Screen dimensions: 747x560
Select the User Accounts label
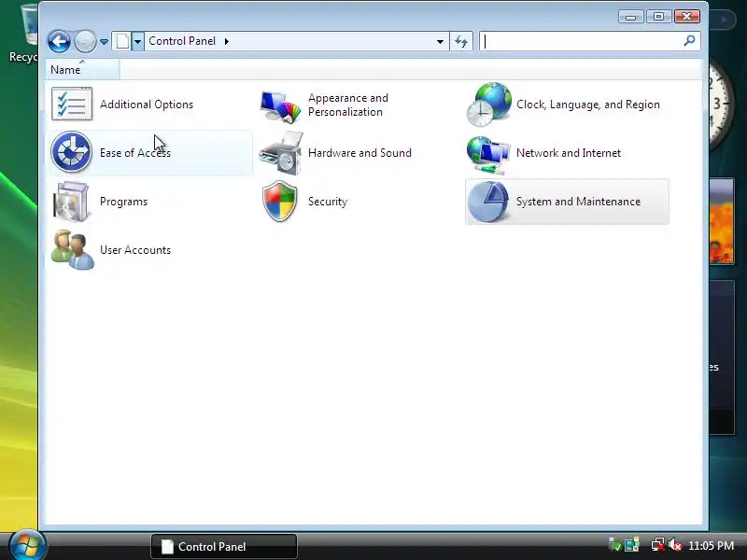click(x=135, y=250)
